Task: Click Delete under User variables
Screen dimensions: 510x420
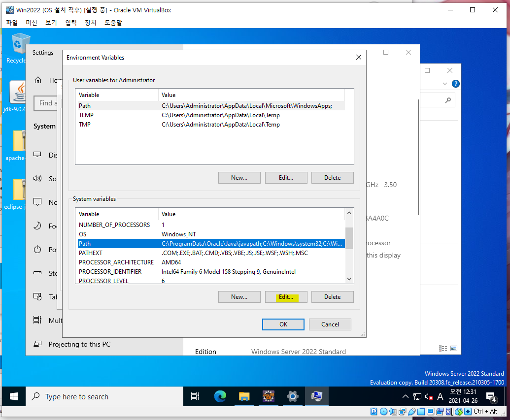Action: 333,178
